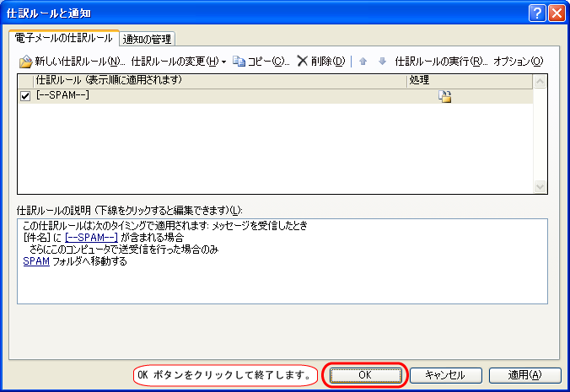This screenshot has width=570, height=392.
Task: Click 仕訳ルール column header
Action: pyautogui.click(x=219, y=81)
